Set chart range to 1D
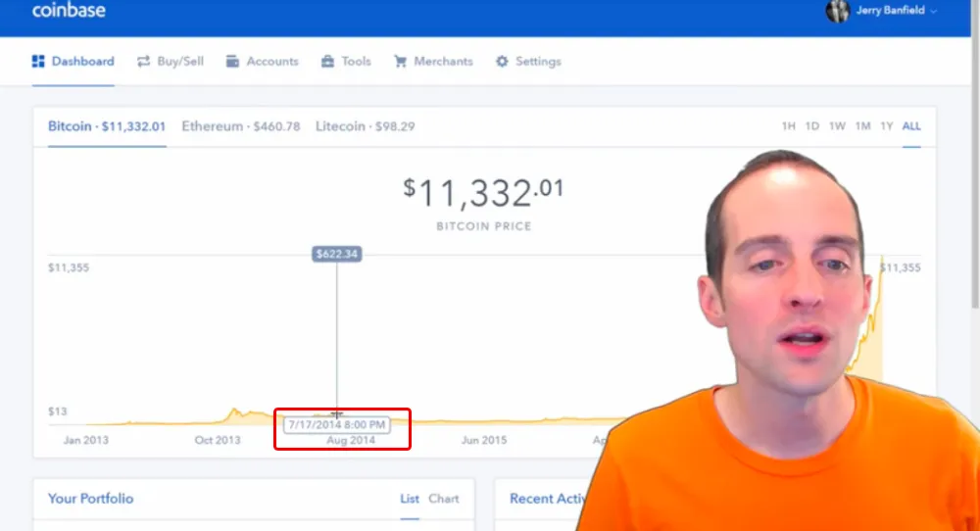The height and width of the screenshot is (531, 980). point(811,126)
